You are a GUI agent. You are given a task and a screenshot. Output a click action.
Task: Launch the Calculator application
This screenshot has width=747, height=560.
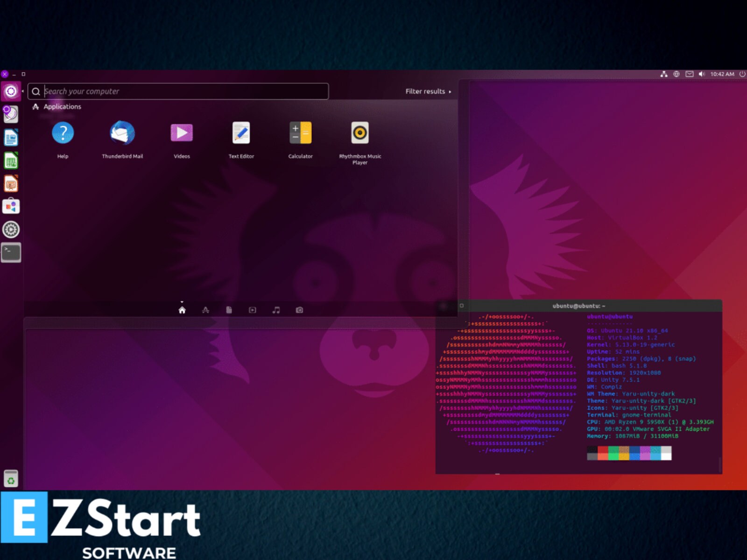[300, 133]
